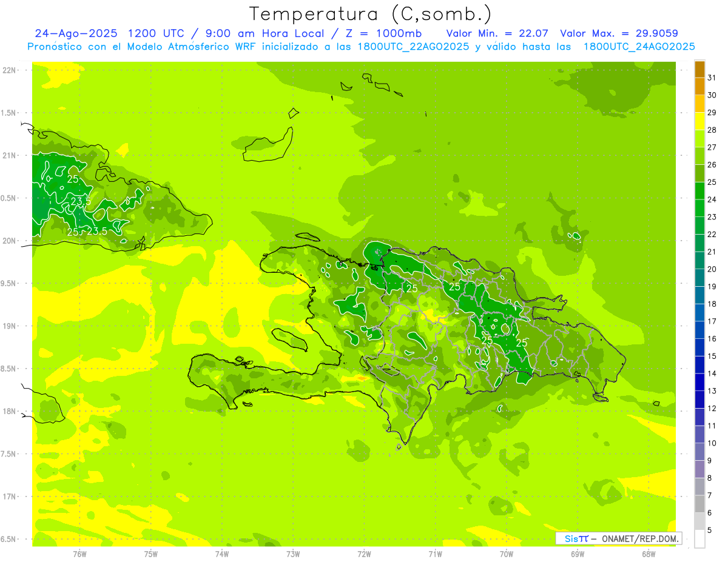This screenshot has height=562, width=728.
Task: Click the "22N" latitude label
Action: 9,70
